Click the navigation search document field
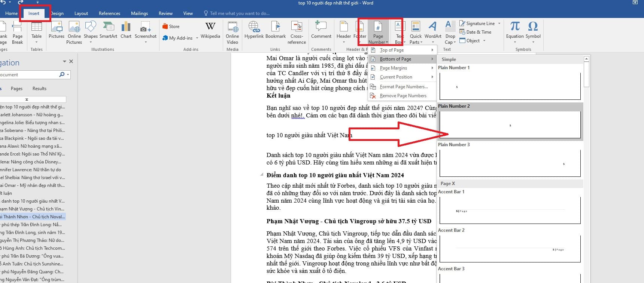Image resolution: width=644 pixels, height=283 pixels. (x=29, y=75)
